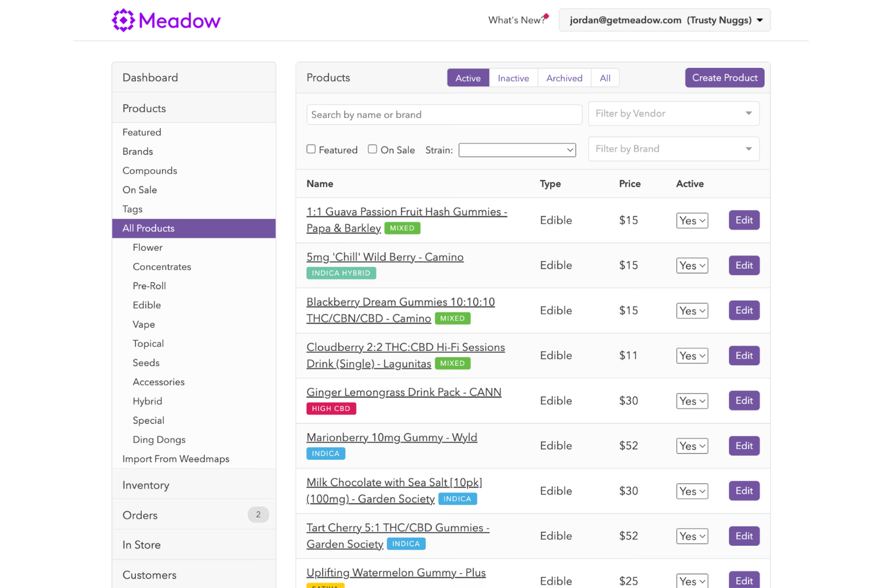
Task: Open Active dropdown for Ginger Lemongrass Drink Pack
Action: pos(692,401)
